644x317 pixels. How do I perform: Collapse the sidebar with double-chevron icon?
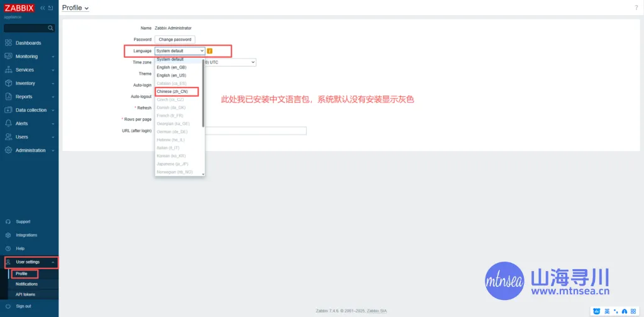43,8
